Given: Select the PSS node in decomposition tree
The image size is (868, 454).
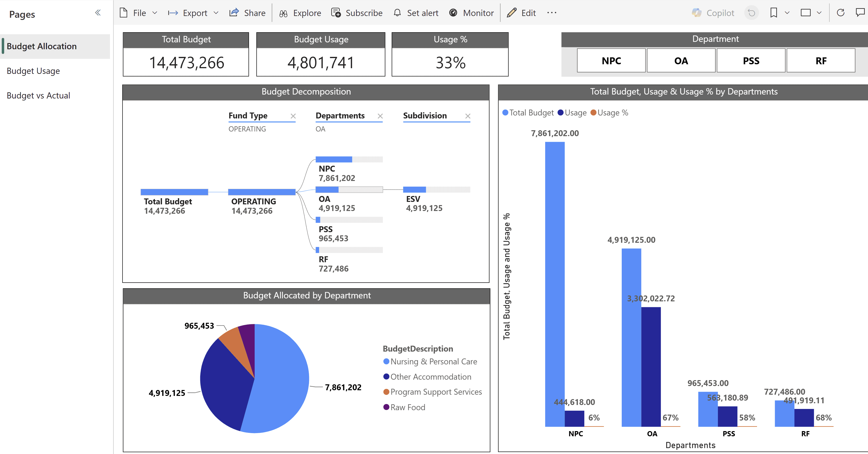Looking at the screenshot, I should pyautogui.click(x=349, y=230).
